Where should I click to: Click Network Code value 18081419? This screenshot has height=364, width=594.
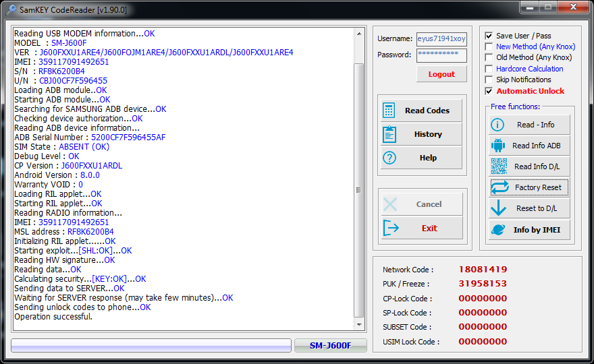[483, 270]
